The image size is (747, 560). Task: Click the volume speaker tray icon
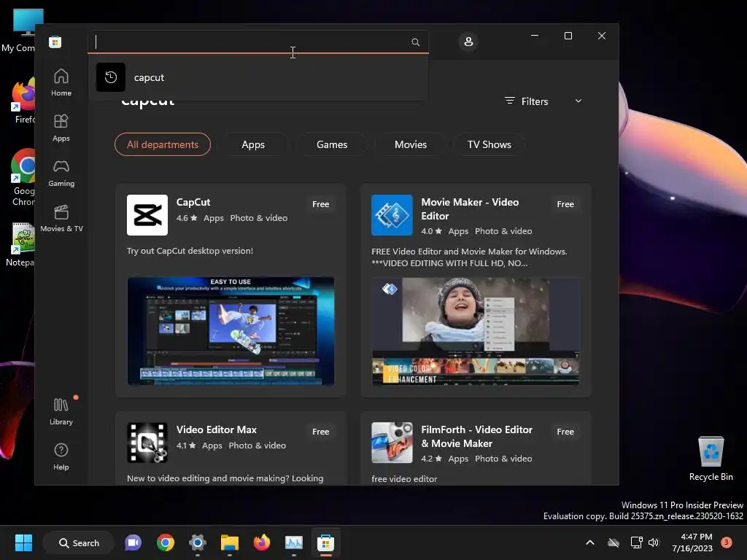(654, 542)
